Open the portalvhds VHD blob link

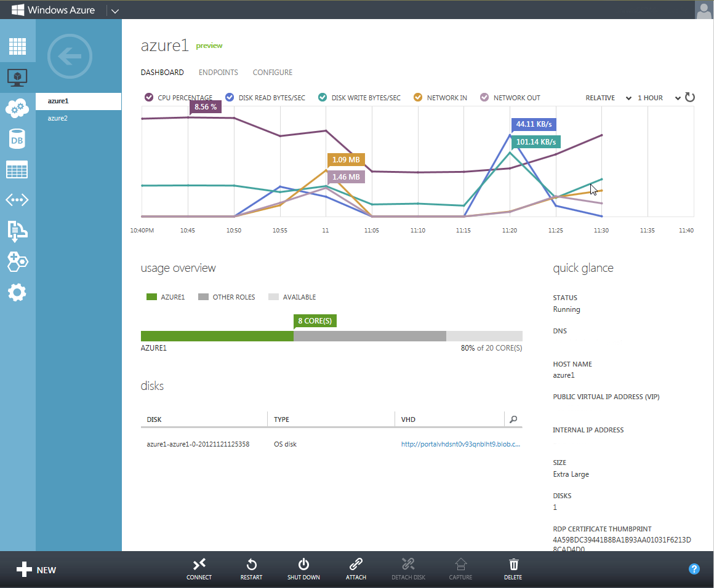click(460, 444)
